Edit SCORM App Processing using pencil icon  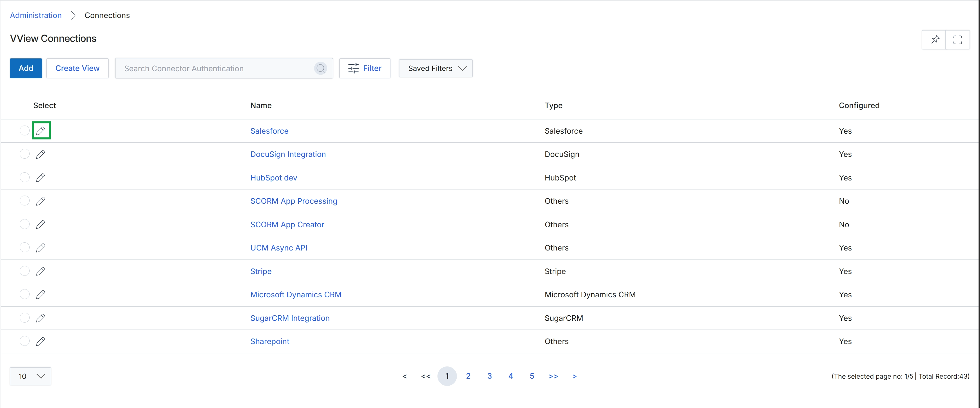tap(41, 201)
